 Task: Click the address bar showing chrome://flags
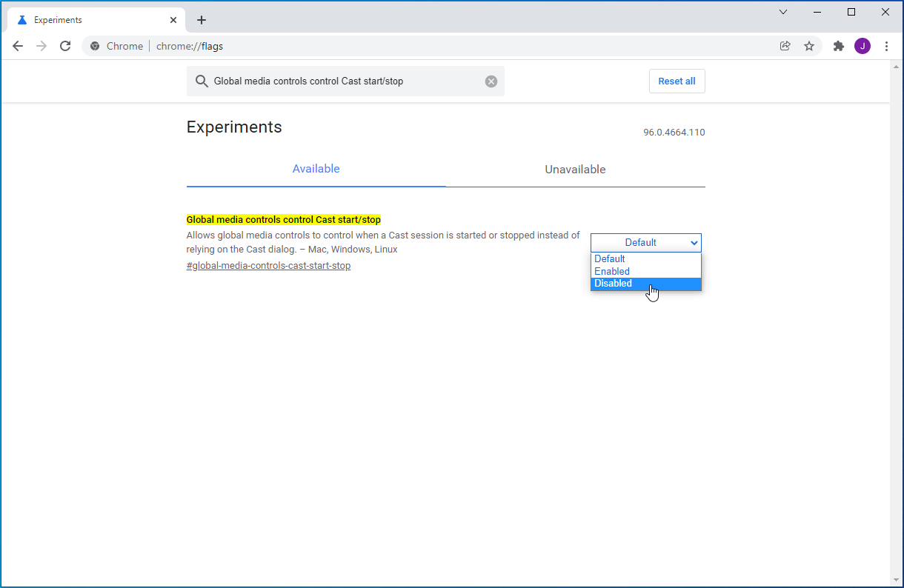[x=445, y=46]
